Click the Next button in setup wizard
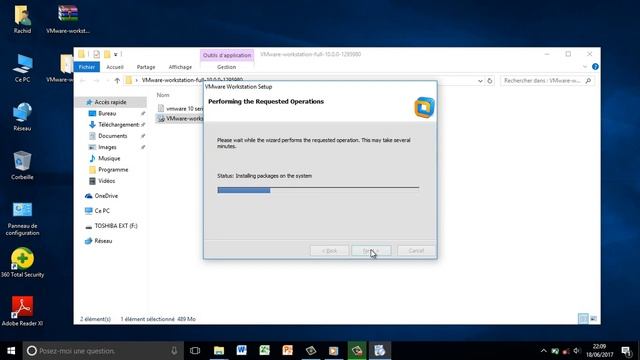640x360 pixels. click(x=371, y=250)
